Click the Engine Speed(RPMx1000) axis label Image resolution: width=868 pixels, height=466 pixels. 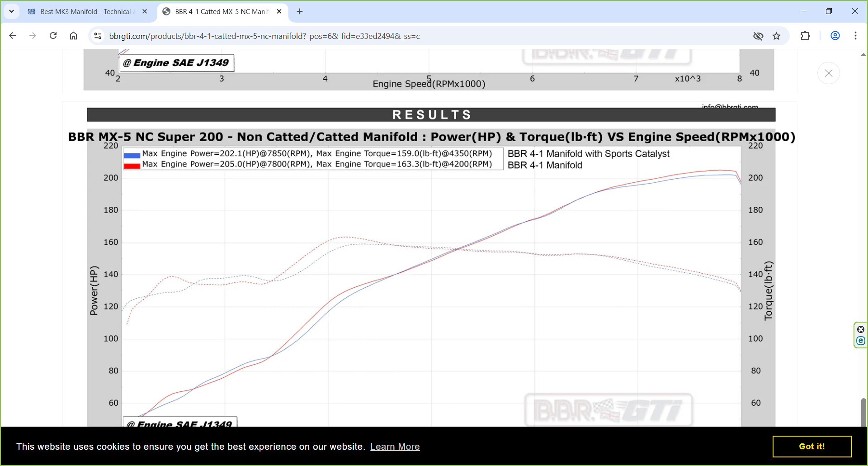point(429,84)
